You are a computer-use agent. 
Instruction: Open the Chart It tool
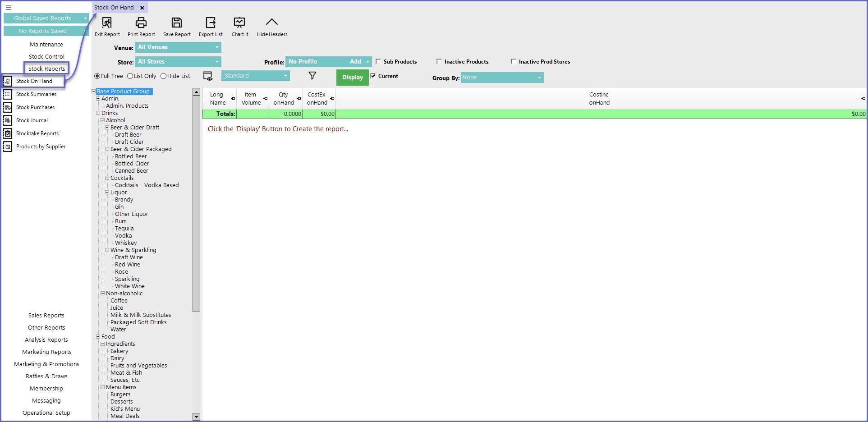(x=239, y=23)
